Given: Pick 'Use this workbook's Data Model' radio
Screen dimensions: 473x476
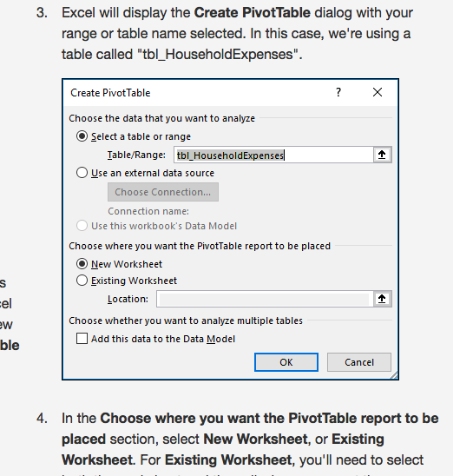Looking at the screenshot, I should [x=82, y=226].
